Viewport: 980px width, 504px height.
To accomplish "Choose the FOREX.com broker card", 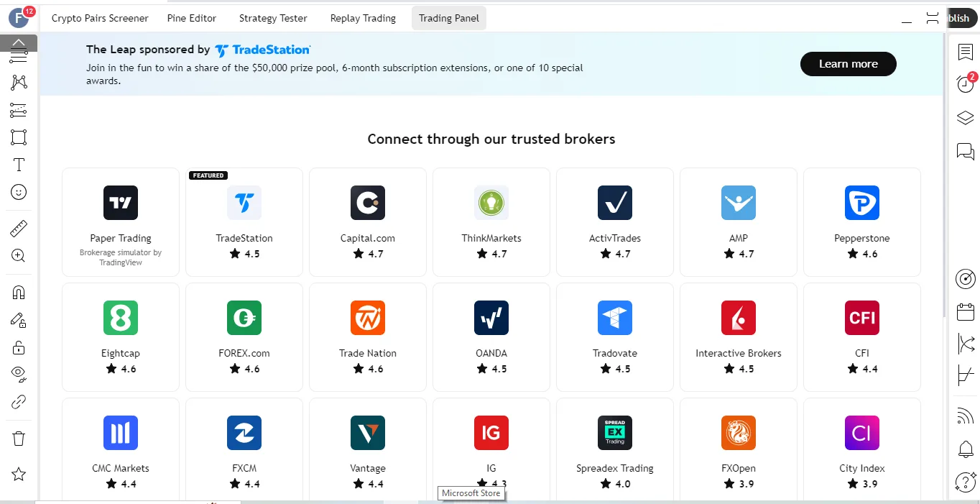I will pyautogui.click(x=244, y=337).
